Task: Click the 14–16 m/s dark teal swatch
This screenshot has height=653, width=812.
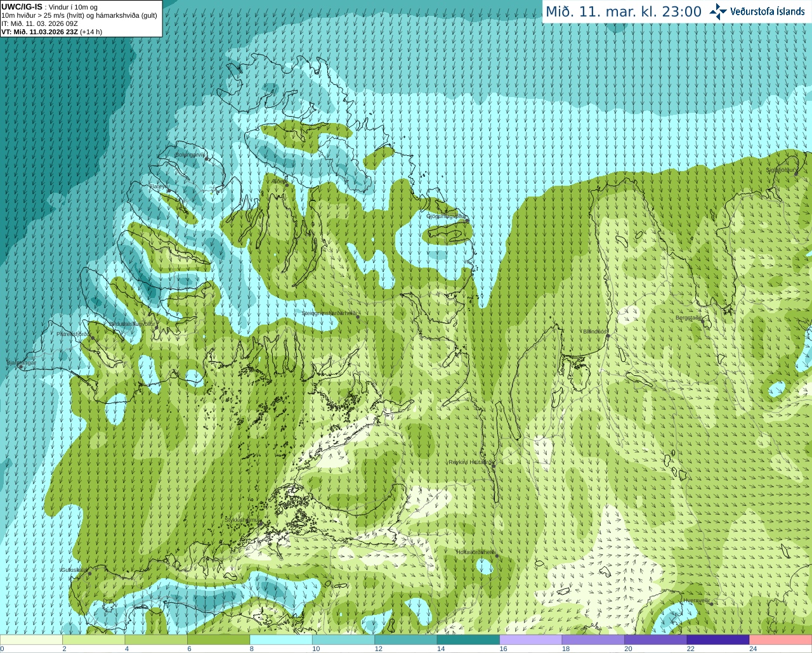Action: pyautogui.click(x=468, y=640)
